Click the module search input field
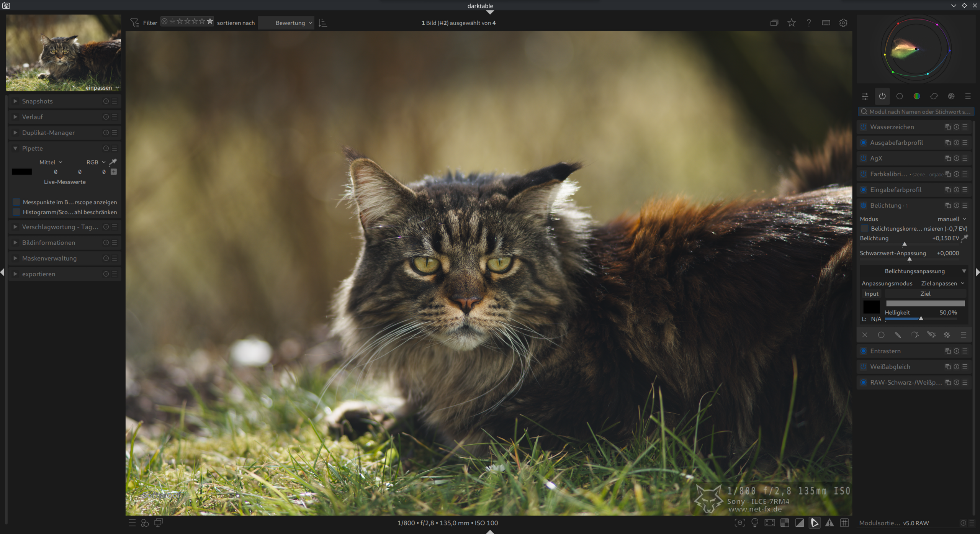 pos(919,111)
